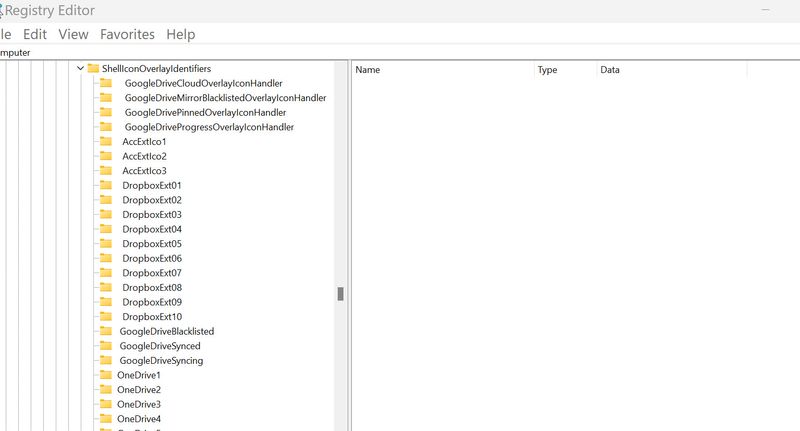Click GoogleDriveProgressOverlayIconHandler folder icon
Viewport: 800px width, 431px height.
pyautogui.click(x=106, y=126)
